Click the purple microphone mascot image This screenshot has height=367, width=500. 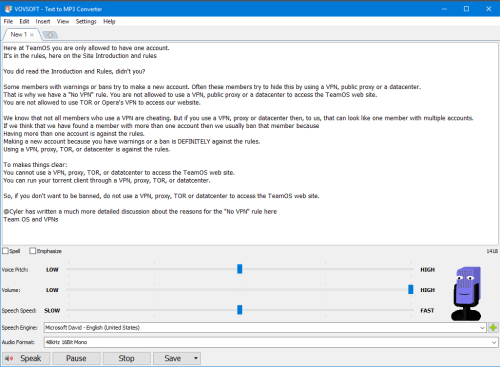(x=466, y=293)
